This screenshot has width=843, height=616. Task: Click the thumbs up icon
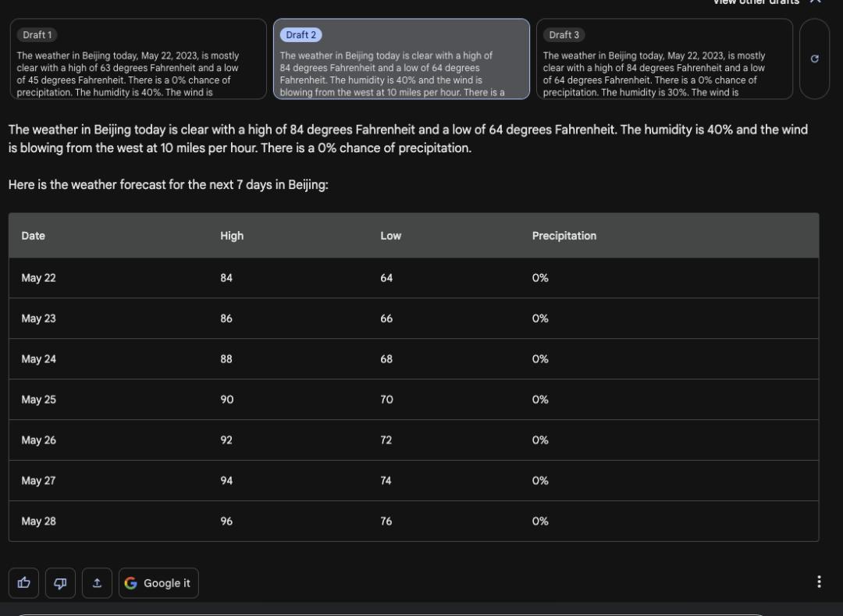pos(23,582)
